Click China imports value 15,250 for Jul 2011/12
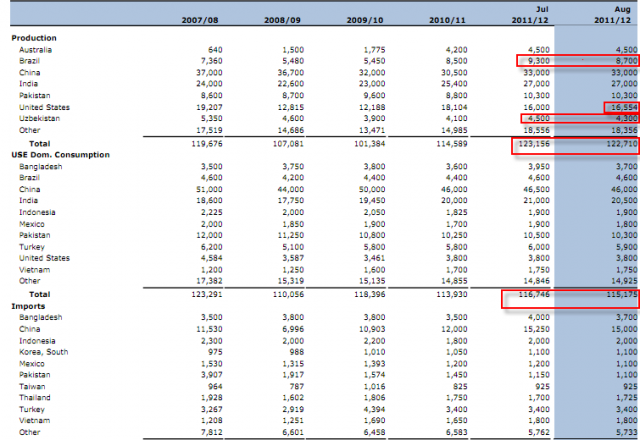The height and width of the screenshot is (440, 640). point(536,329)
